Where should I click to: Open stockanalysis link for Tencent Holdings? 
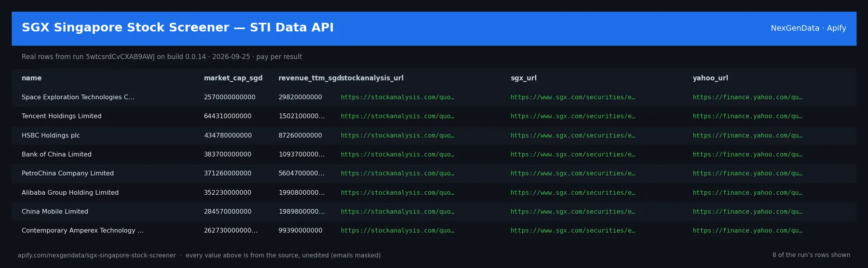point(397,116)
